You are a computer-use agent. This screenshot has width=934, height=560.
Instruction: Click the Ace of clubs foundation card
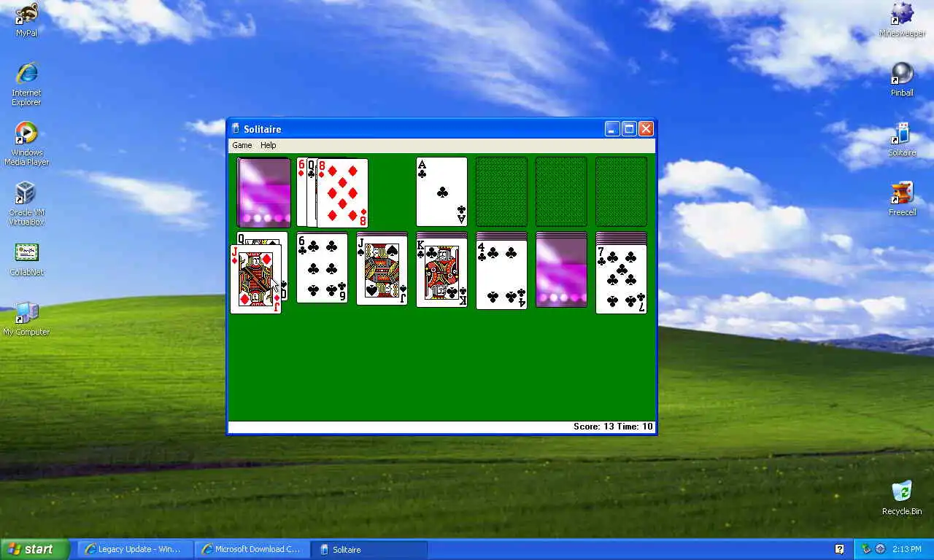pyautogui.click(x=441, y=192)
